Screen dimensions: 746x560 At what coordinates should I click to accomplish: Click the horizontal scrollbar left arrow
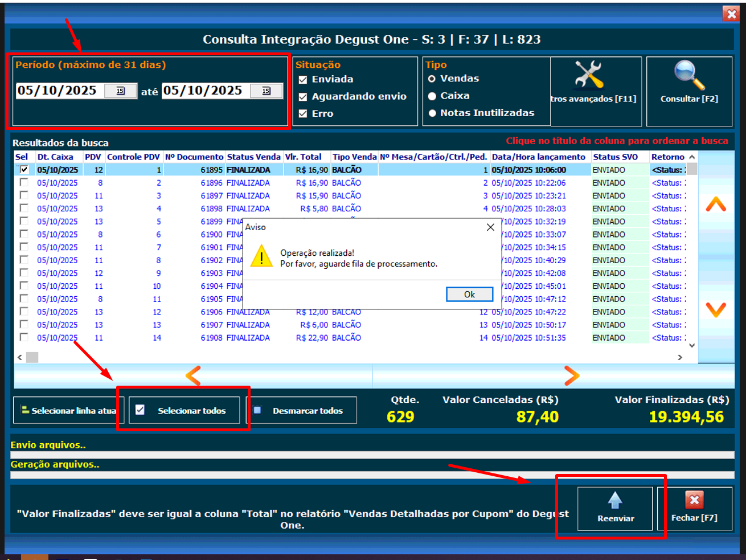pos(20,357)
